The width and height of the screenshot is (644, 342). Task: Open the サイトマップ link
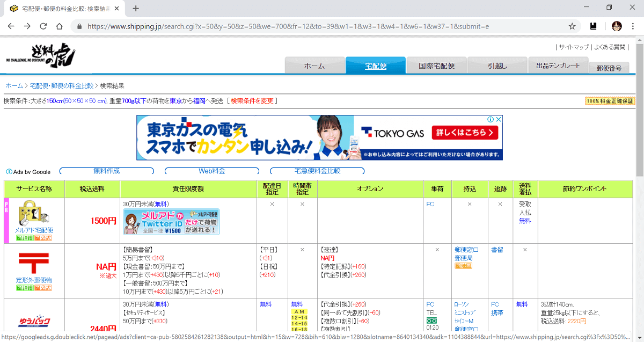[x=574, y=47]
